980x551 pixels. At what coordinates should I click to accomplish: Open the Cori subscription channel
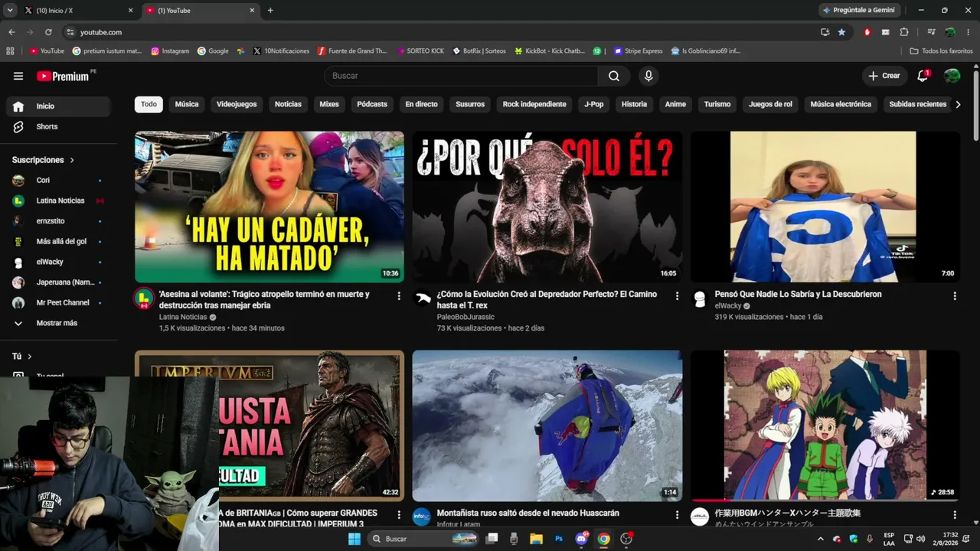(x=58, y=181)
